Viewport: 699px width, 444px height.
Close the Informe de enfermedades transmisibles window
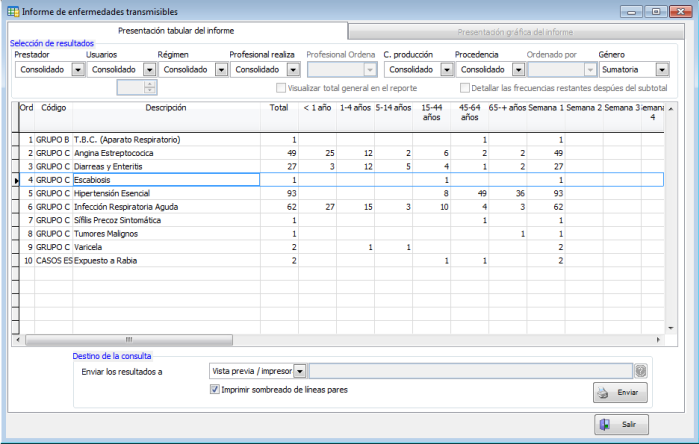coord(680,12)
